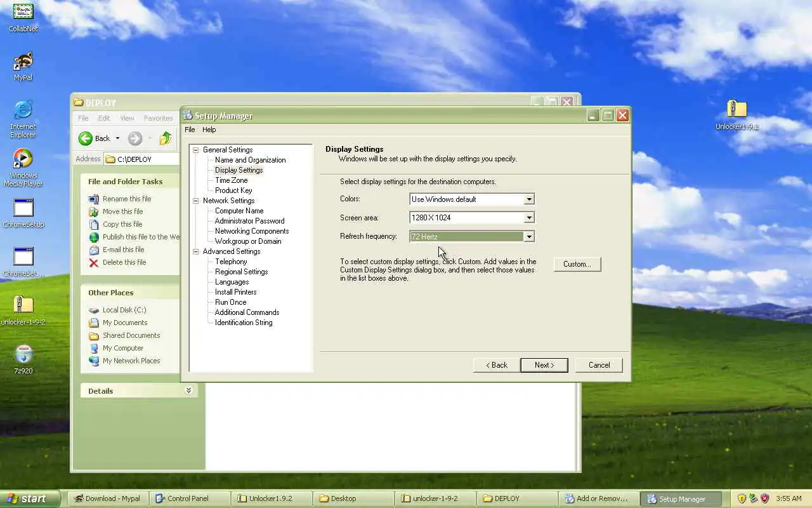This screenshot has height=508, width=812.
Task: Collapse the Network Settings tree node
Action: (x=196, y=201)
